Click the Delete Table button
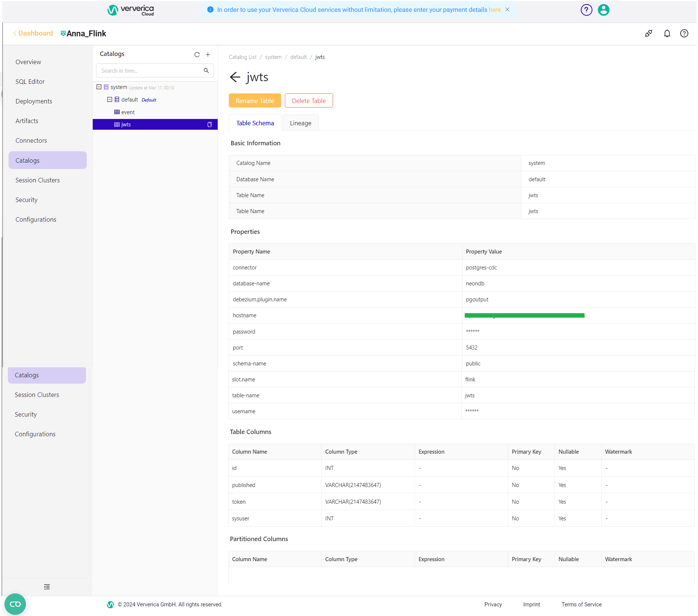 tap(309, 100)
